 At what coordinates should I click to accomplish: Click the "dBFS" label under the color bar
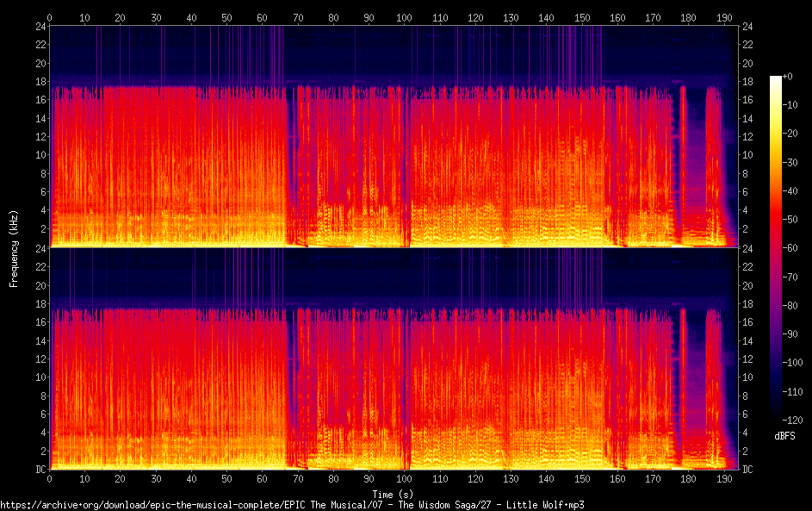[x=784, y=437]
